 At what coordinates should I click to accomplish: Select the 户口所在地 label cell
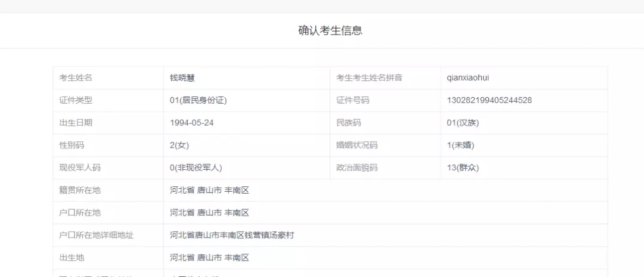point(109,213)
